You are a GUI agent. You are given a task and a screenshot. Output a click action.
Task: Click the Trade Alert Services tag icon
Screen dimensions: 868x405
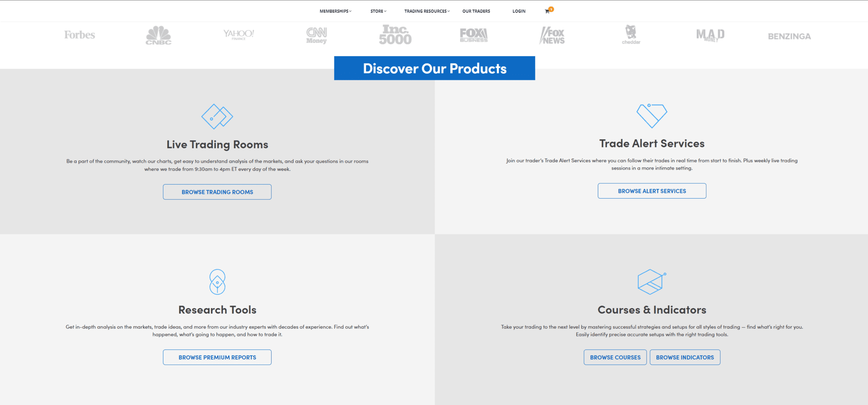(652, 116)
